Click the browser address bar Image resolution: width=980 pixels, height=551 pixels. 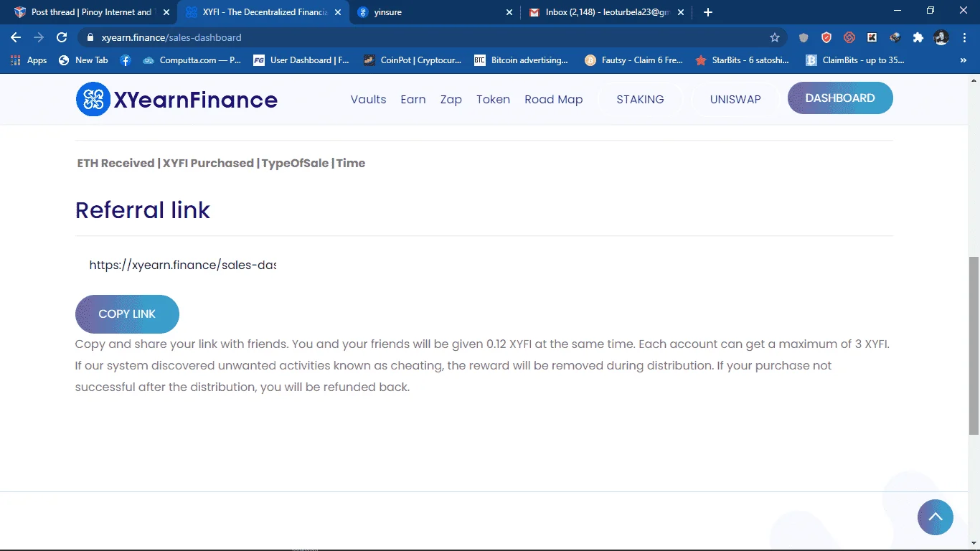(430, 37)
